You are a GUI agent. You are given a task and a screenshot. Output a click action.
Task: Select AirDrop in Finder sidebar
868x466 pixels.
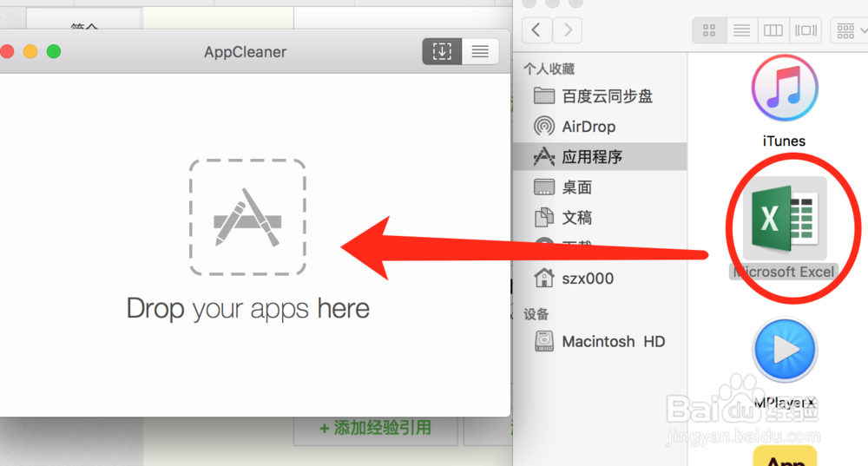click(x=600, y=127)
